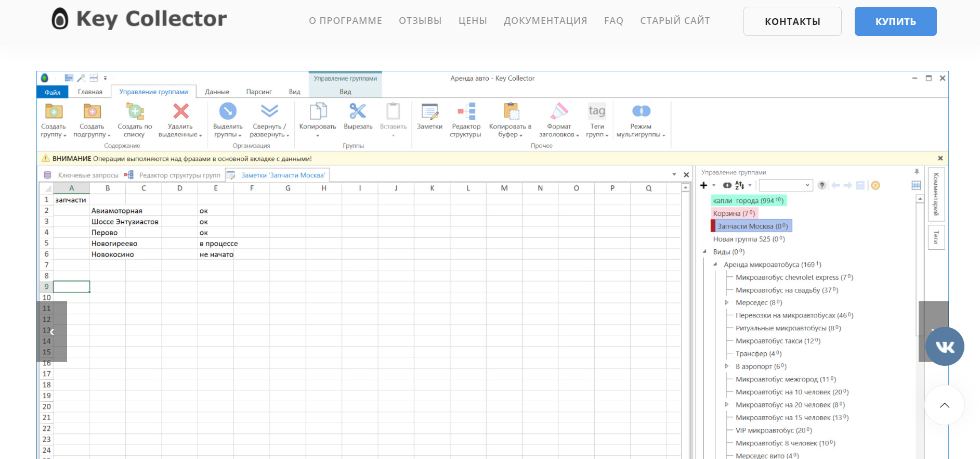Click the Key Collector site logo

(x=139, y=19)
